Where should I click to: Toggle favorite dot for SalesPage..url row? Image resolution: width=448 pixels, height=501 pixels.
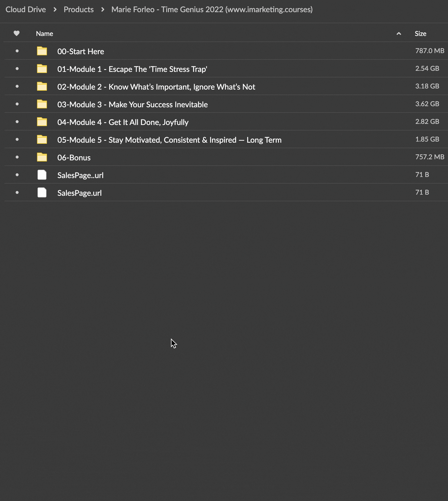[17, 175]
